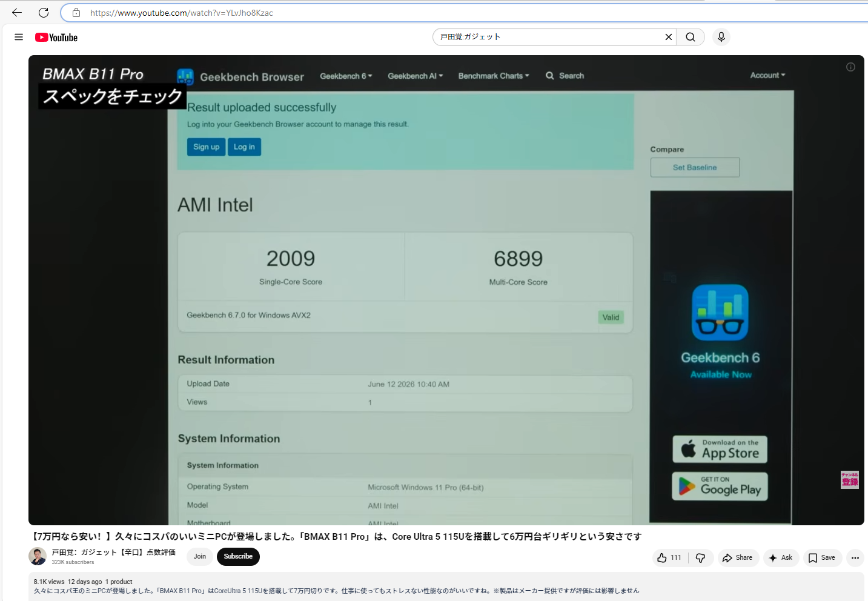This screenshot has height=601, width=868.
Task: Share this video
Action: [x=737, y=558]
